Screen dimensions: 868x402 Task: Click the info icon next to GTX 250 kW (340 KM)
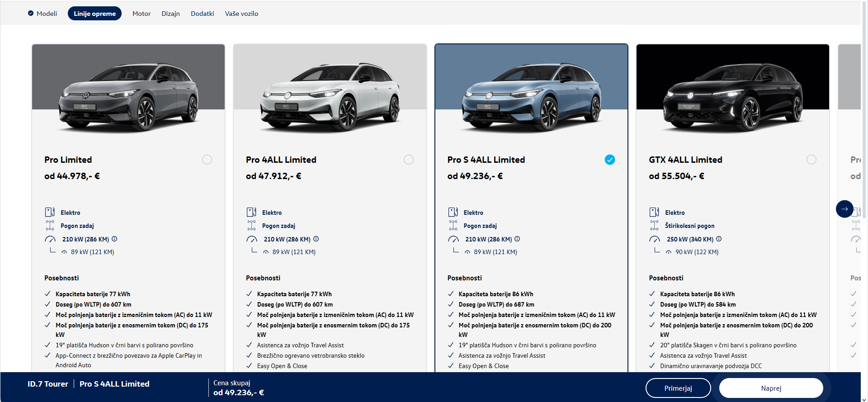click(719, 239)
